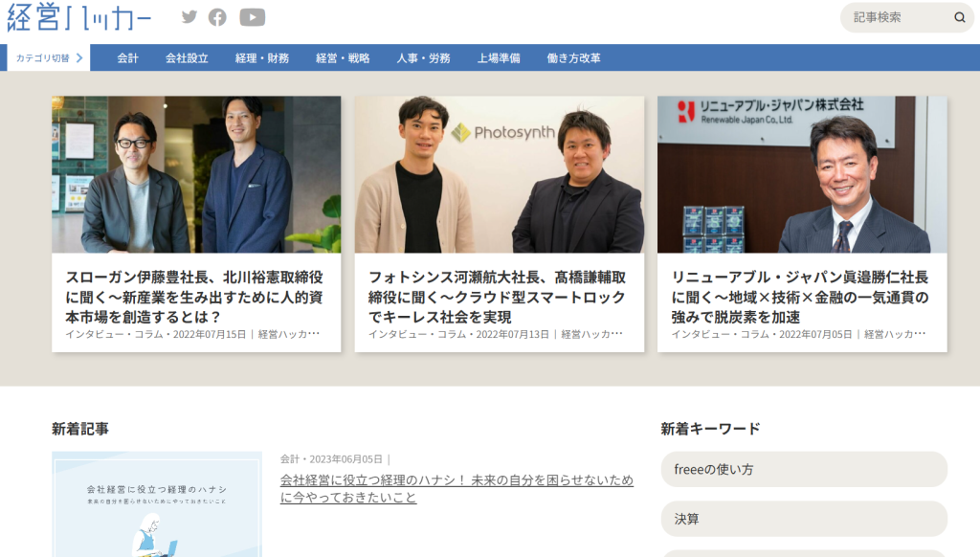Expand the カテゴリ切替 category switcher
The image size is (980, 557).
[49, 57]
